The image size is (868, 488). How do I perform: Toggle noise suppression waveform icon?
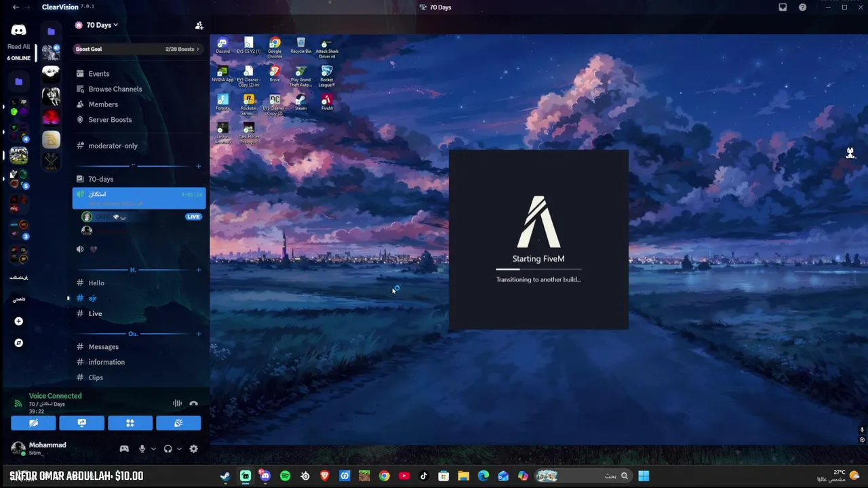(177, 403)
